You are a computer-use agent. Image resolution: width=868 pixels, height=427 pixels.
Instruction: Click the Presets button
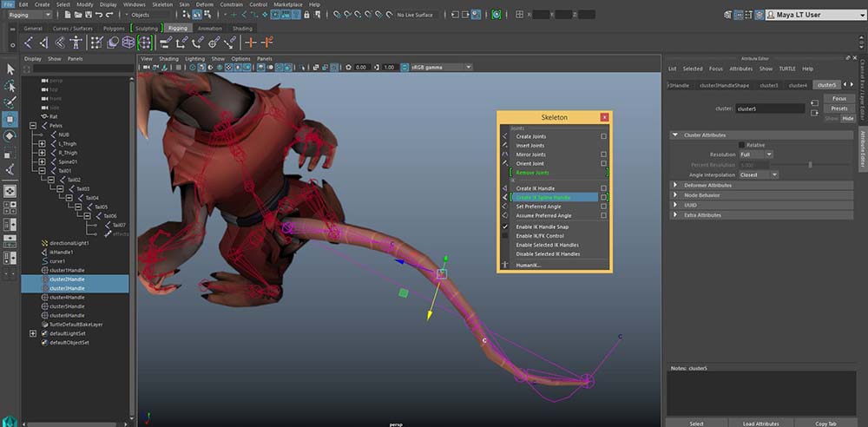tap(838, 108)
